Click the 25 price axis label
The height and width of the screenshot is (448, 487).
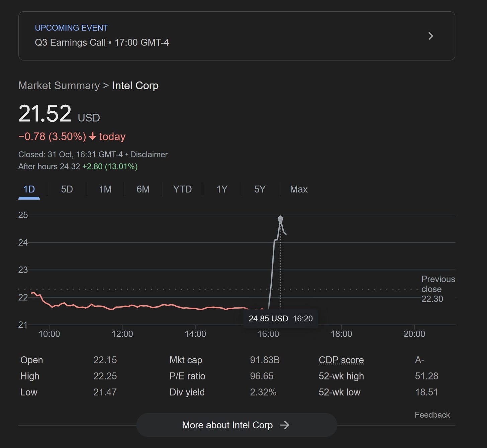point(23,215)
